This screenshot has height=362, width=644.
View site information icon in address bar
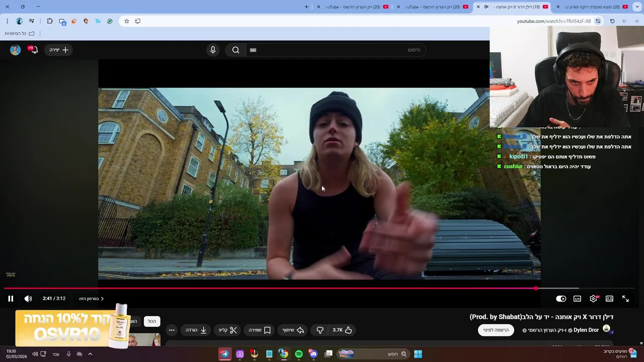[598, 21]
